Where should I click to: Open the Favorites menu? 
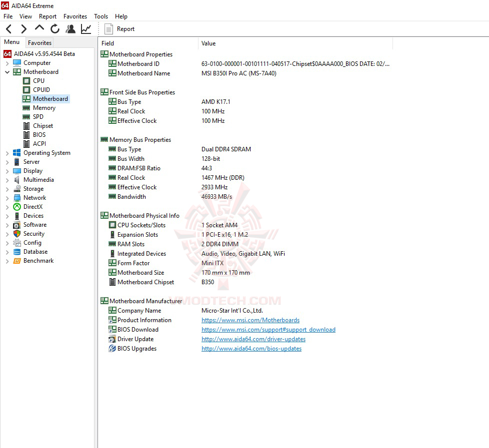tap(75, 16)
